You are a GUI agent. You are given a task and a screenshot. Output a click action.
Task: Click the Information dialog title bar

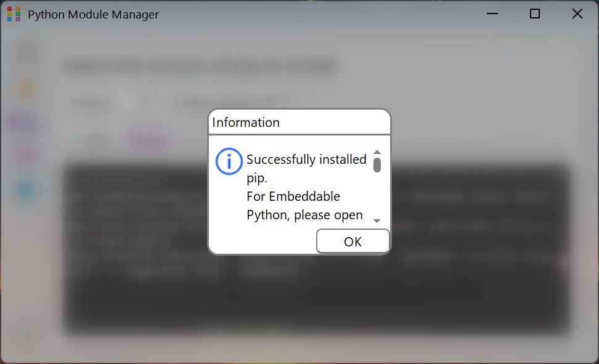click(x=299, y=122)
